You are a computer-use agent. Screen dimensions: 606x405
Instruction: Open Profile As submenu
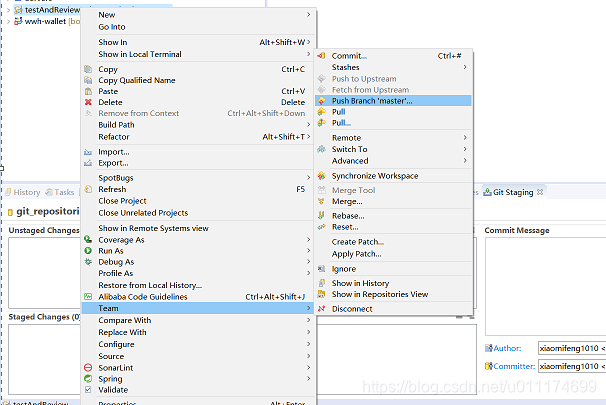[x=199, y=273]
